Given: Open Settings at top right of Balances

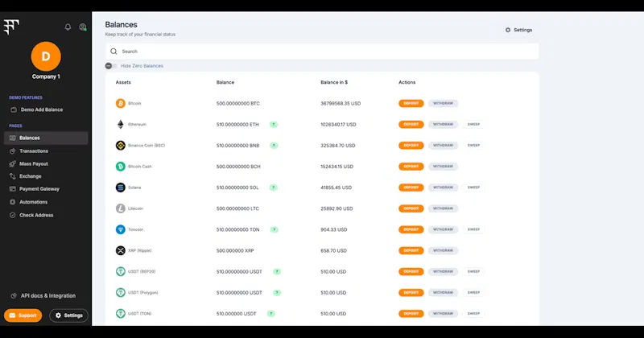Looking at the screenshot, I should click(x=518, y=30).
